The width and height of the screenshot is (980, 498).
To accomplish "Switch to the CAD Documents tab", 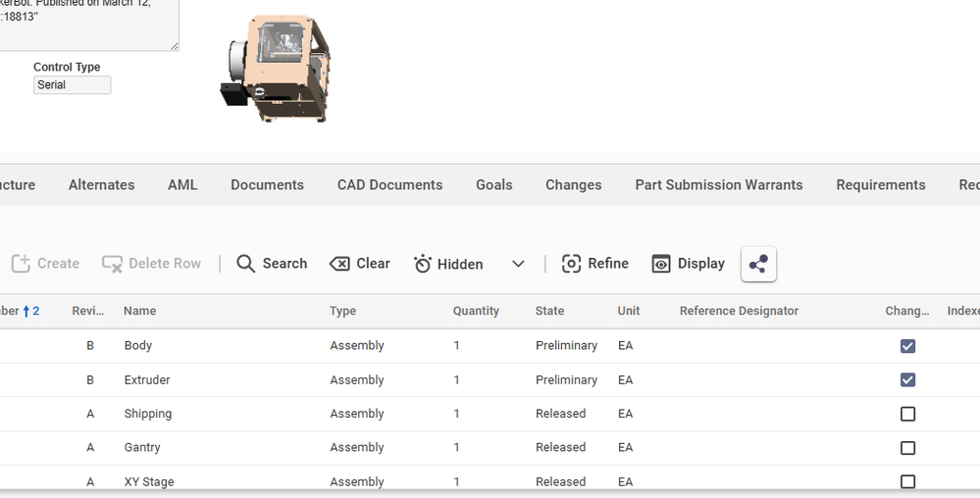I will click(x=389, y=185).
